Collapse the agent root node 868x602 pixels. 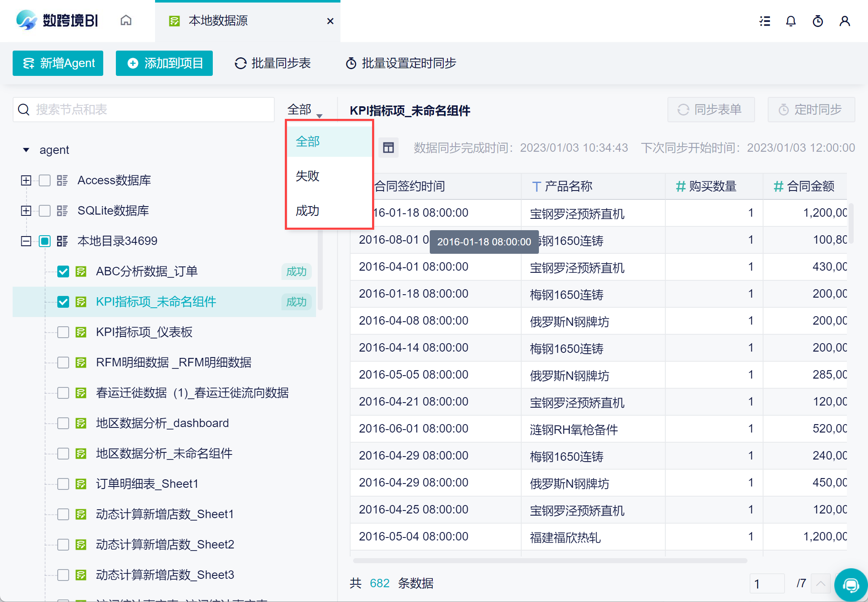(x=26, y=150)
